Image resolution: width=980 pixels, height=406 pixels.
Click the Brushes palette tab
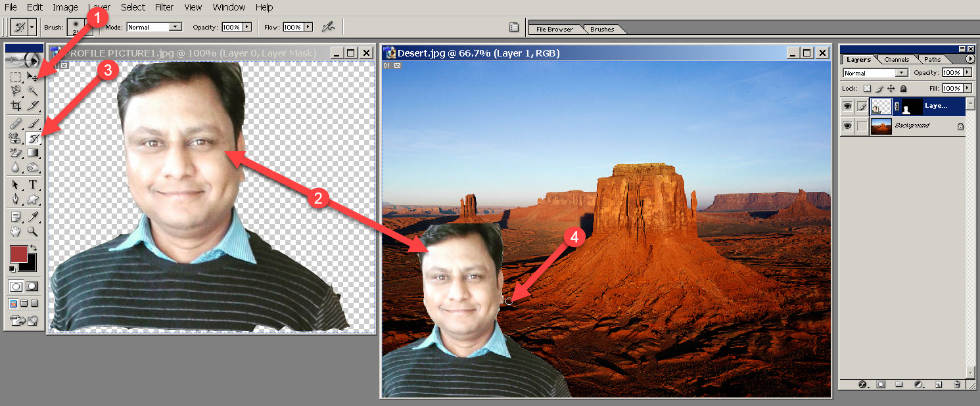[603, 28]
